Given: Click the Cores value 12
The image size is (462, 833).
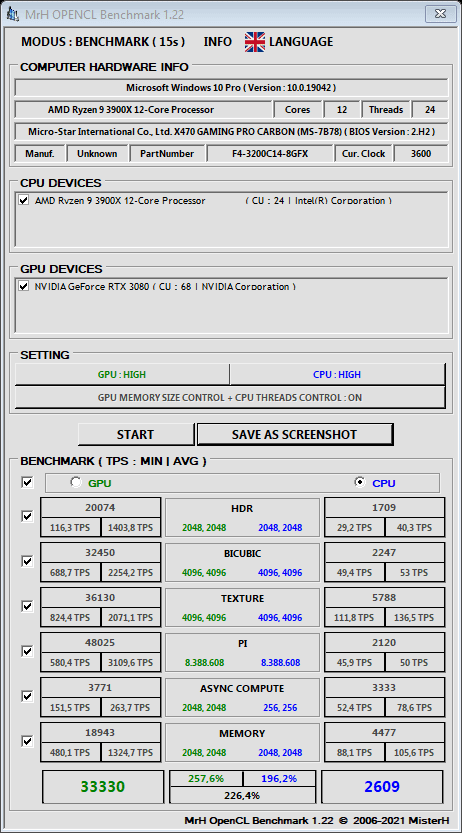Looking at the screenshot, I should pos(342,110).
